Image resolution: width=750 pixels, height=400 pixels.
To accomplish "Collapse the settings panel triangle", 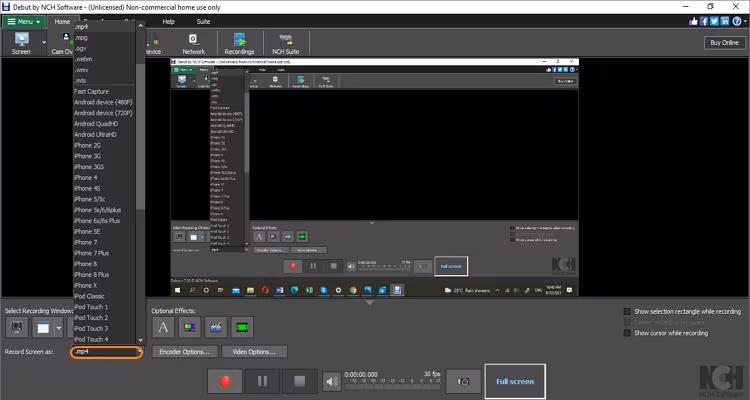I will click(369, 303).
